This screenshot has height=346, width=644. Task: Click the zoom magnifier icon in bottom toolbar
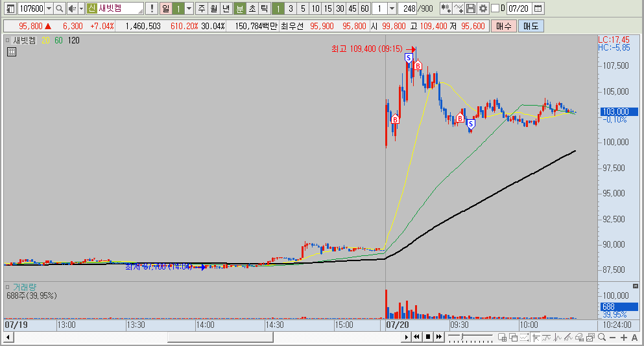(x=602, y=338)
